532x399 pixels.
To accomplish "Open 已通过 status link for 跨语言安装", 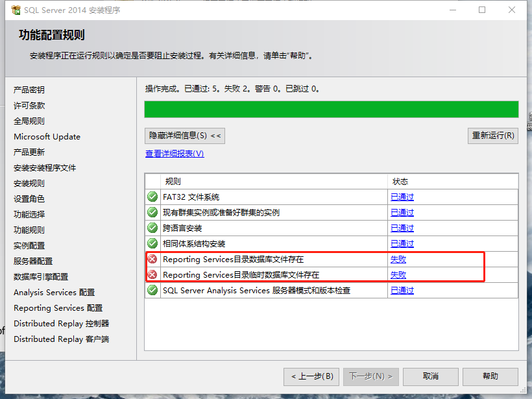I will coord(402,228).
